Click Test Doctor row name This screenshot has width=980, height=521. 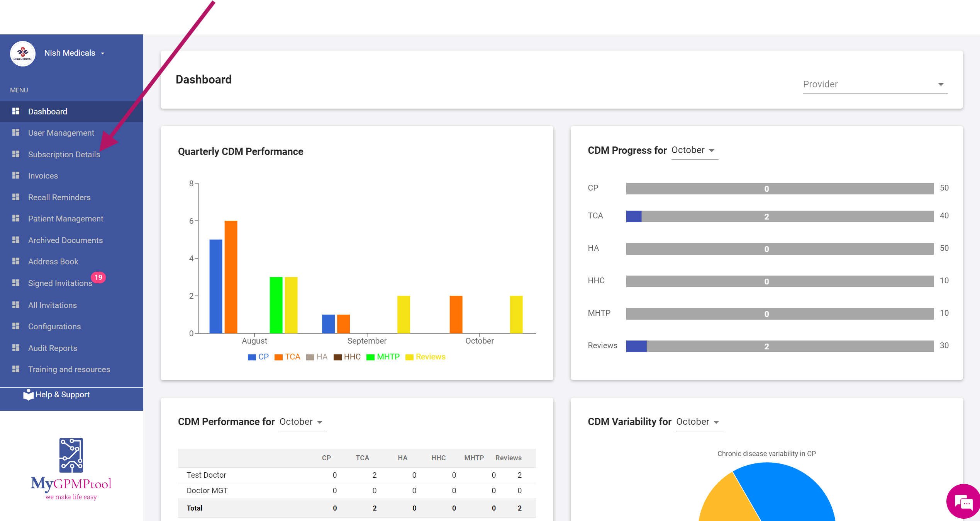[x=207, y=475]
